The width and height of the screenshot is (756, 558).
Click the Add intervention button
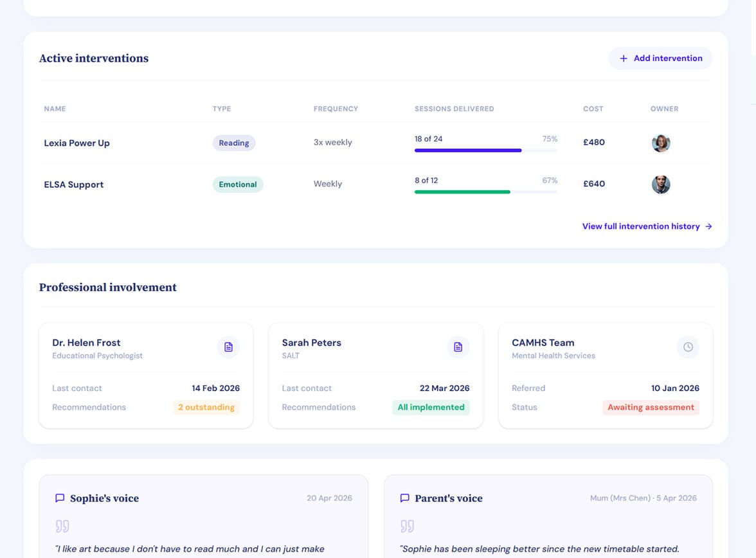pos(660,59)
